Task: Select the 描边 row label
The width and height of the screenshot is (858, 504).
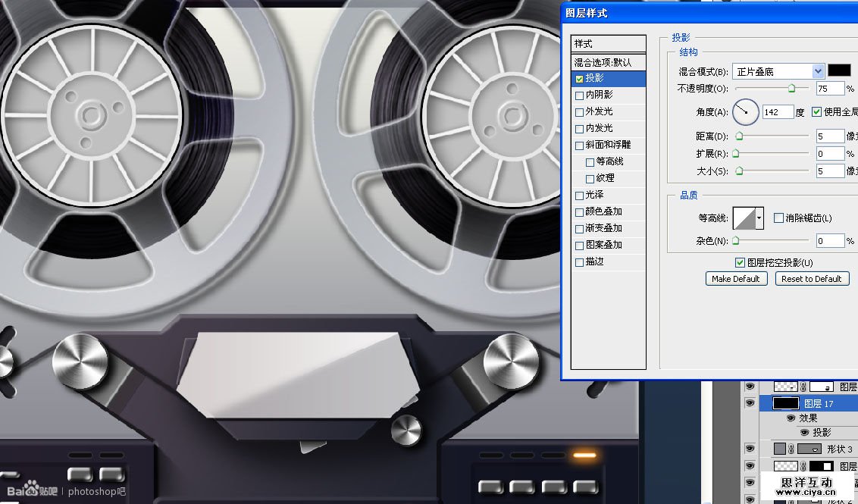Action: (594, 261)
